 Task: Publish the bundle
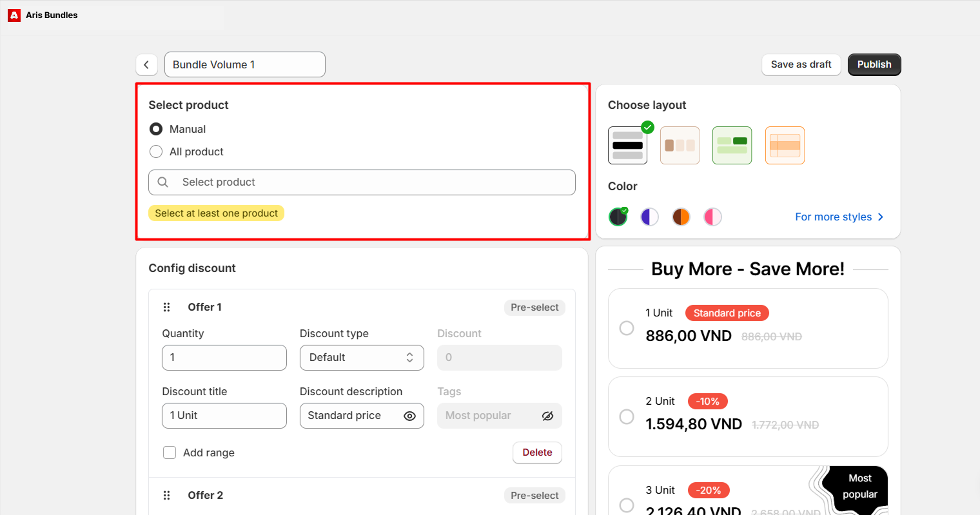(874, 64)
